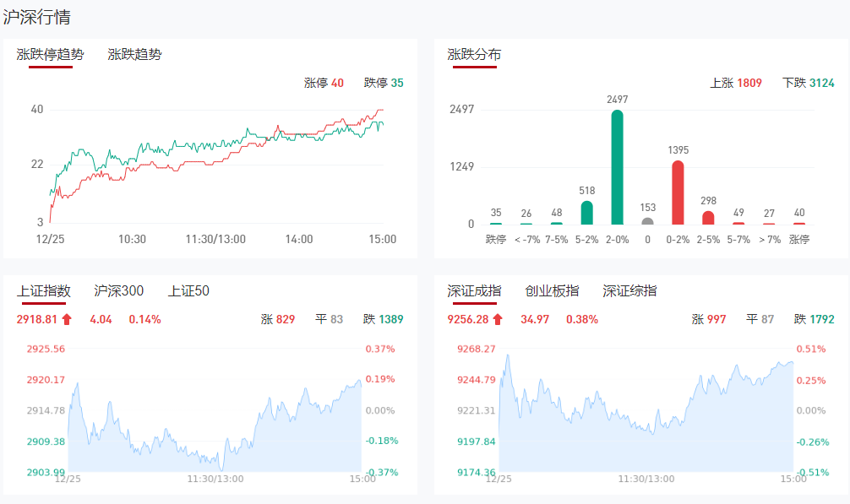
Task: Click the red 1395 bar
Action: pos(678,192)
